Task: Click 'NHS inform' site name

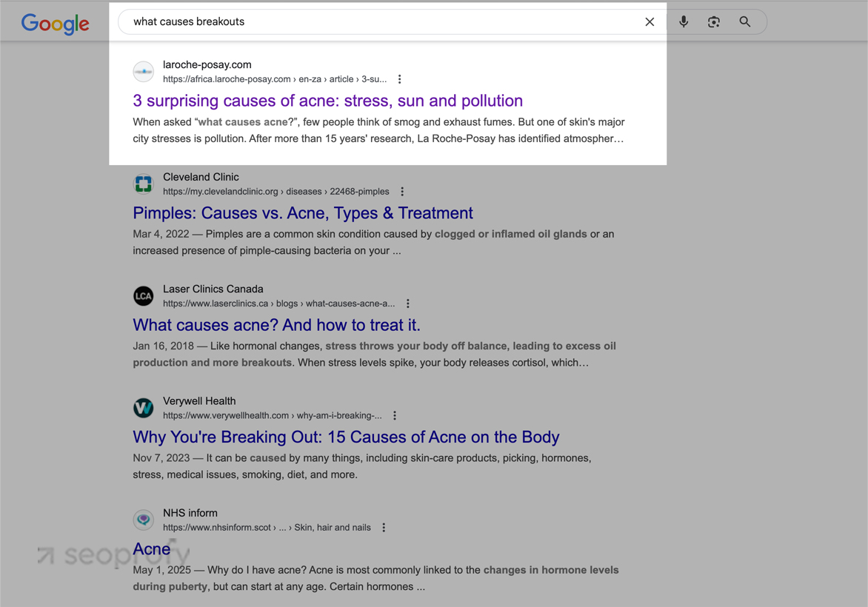Action: tap(190, 513)
